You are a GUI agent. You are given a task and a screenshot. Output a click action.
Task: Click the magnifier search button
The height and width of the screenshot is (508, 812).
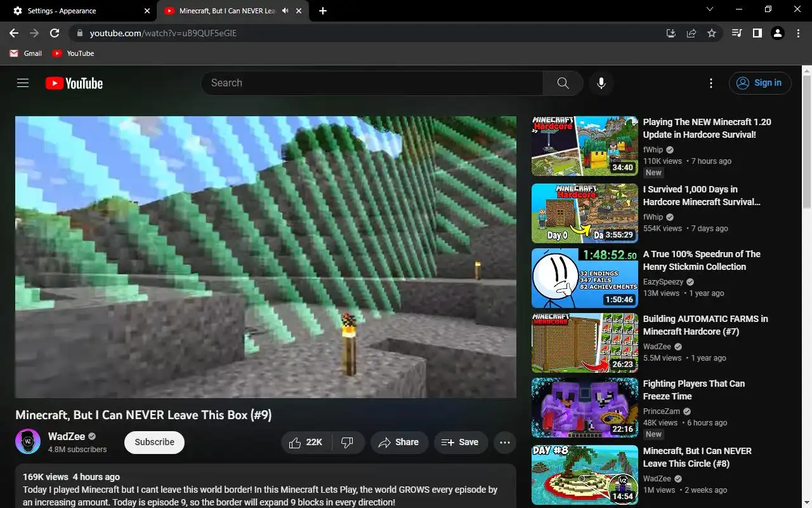pyautogui.click(x=563, y=83)
